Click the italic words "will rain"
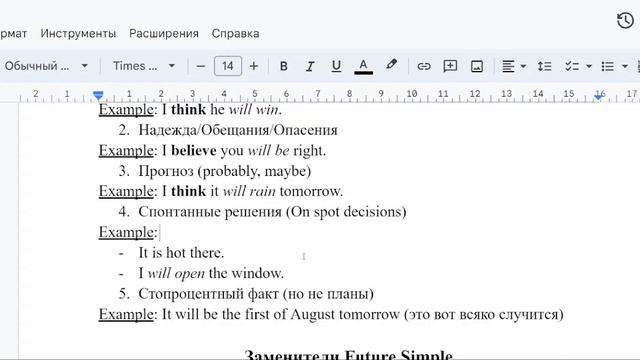 (249, 191)
